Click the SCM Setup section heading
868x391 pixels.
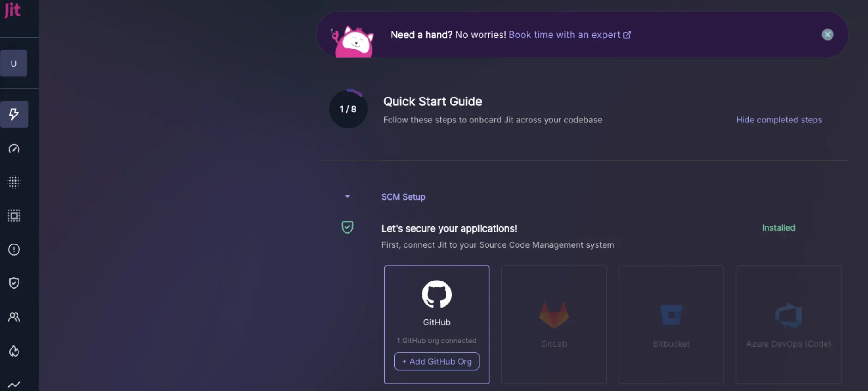[x=403, y=197]
